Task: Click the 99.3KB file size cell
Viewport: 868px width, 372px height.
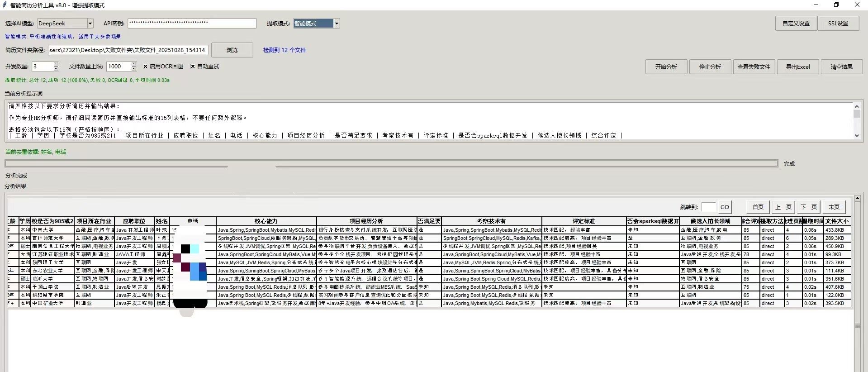Action: 837,254
